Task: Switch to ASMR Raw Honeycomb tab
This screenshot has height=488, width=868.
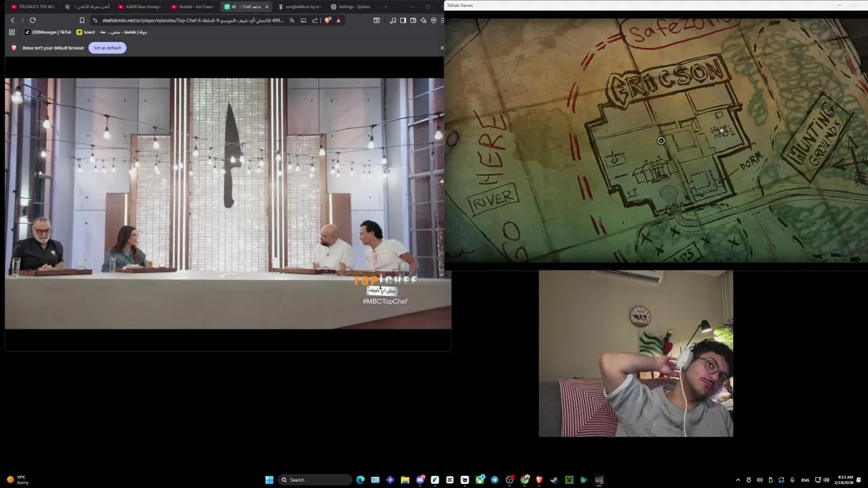Action: pos(140,7)
